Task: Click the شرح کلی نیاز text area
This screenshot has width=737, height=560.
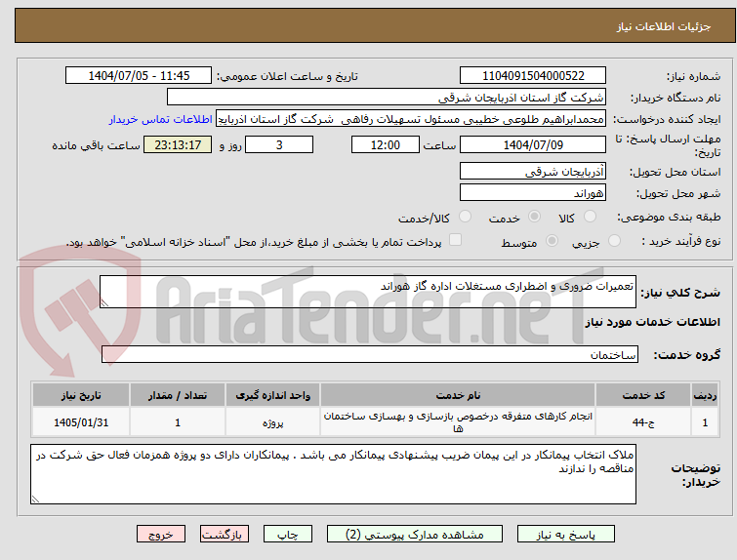Action: 368,292
